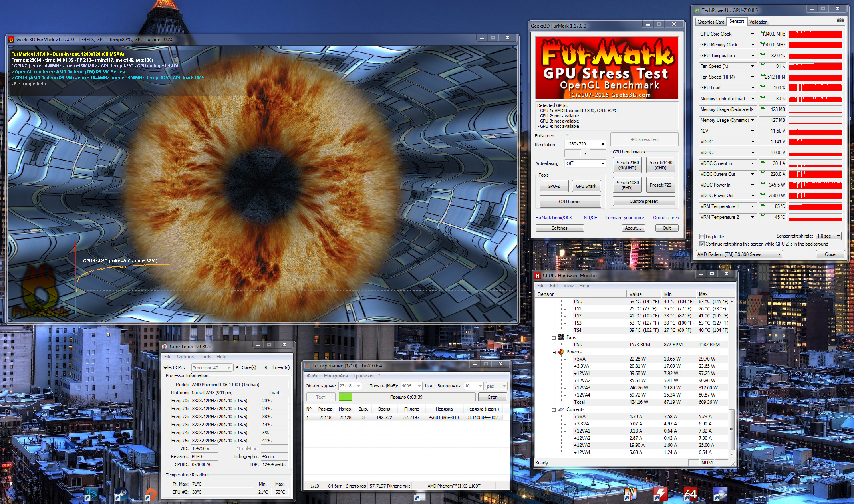Click the FurMark title bar flame icon
Screen dimensions: 854x504
(11, 39)
